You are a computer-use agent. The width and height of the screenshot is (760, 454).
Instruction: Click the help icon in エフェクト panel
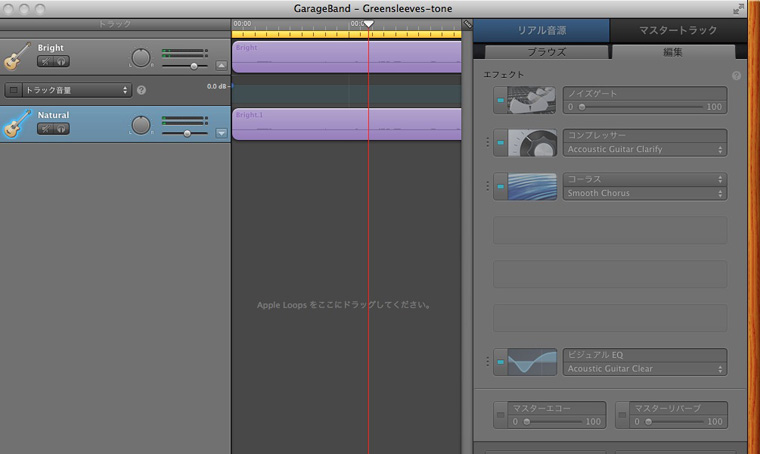[x=736, y=76]
